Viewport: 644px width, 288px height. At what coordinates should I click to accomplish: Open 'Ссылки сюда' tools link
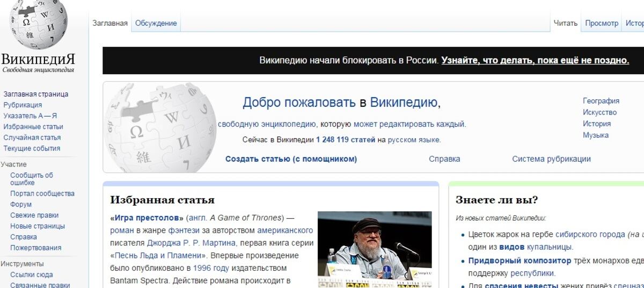(x=31, y=275)
